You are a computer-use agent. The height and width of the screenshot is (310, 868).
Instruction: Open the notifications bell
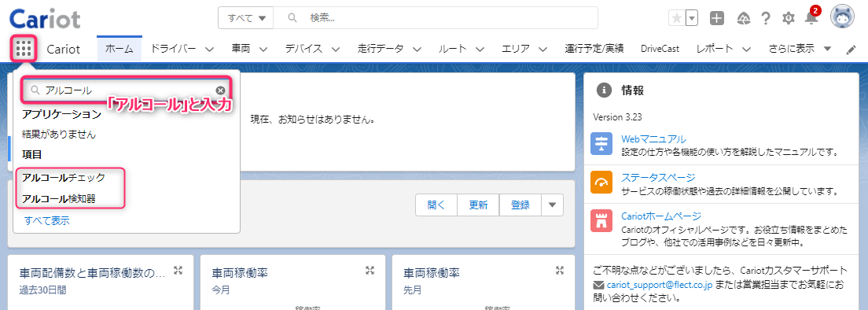point(811,18)
